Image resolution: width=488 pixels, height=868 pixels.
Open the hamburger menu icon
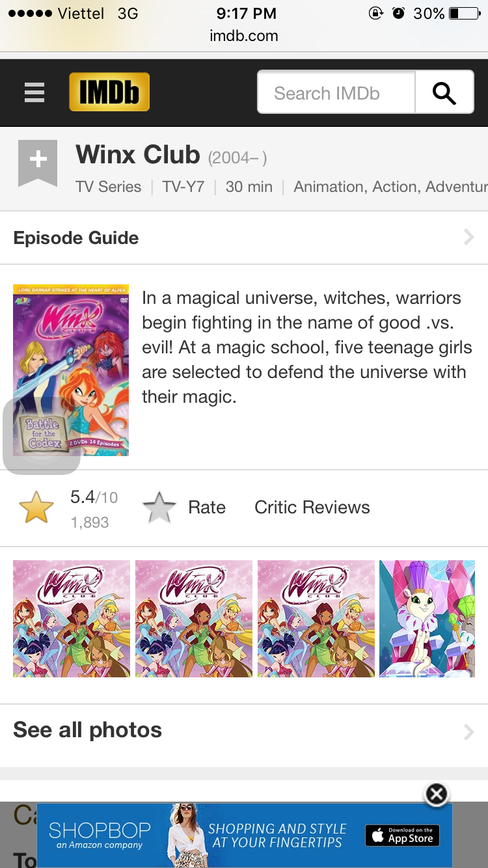34,92
